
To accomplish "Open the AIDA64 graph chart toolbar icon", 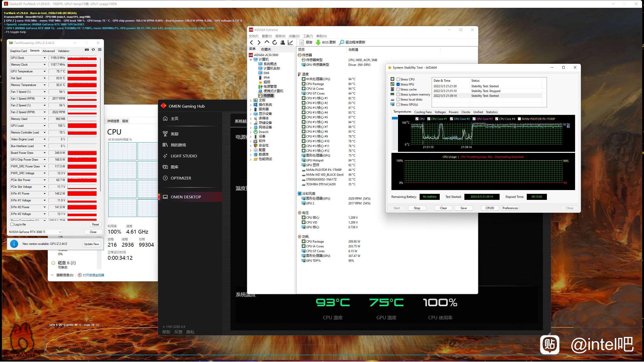I will click(290, 42).
